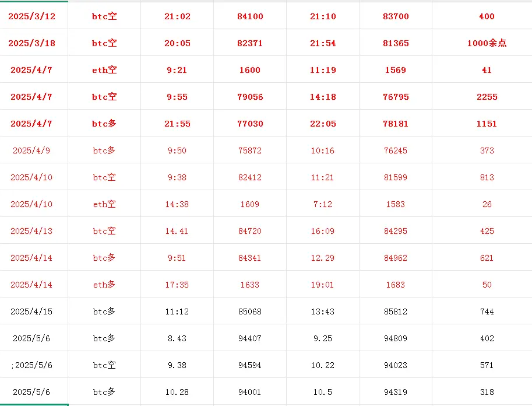The image size is (532, 406).
Task: Select the profit cell showing 2255
Action: tap(482, 96)
